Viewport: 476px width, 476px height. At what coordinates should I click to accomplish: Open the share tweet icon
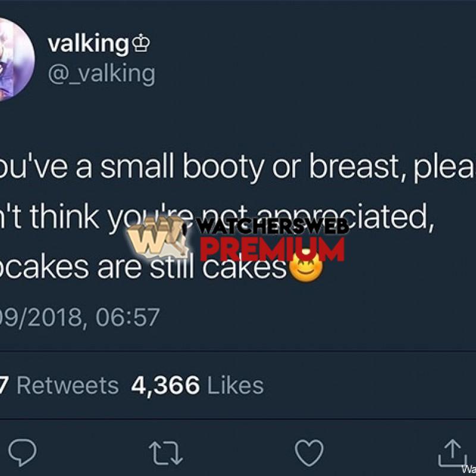[x=452, y=453]
